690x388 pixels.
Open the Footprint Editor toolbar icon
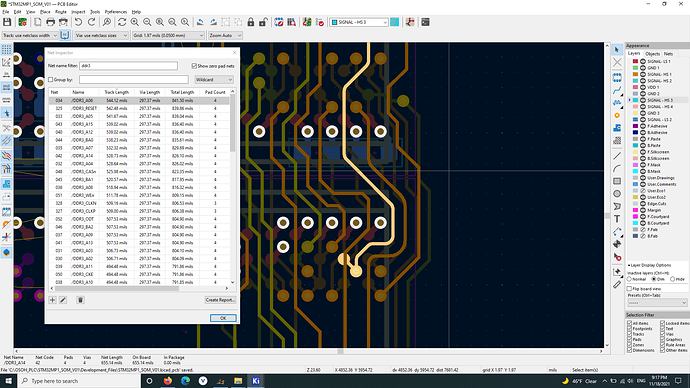[x=279, y=22]
